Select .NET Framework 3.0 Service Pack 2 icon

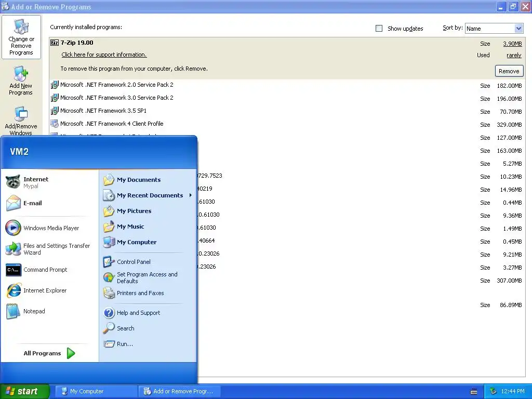[x=54, y=98]
